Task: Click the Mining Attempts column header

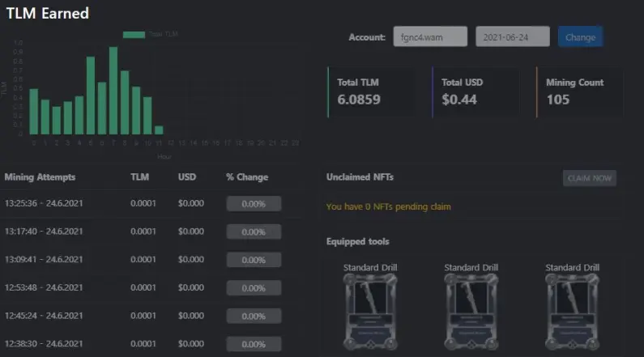Action: click(40, 177)
